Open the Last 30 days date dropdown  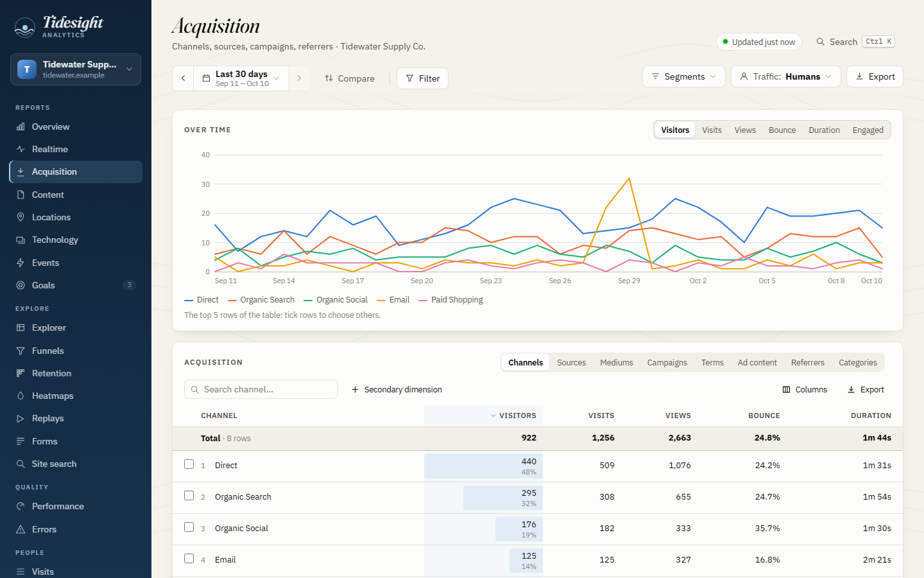[241, 78]
